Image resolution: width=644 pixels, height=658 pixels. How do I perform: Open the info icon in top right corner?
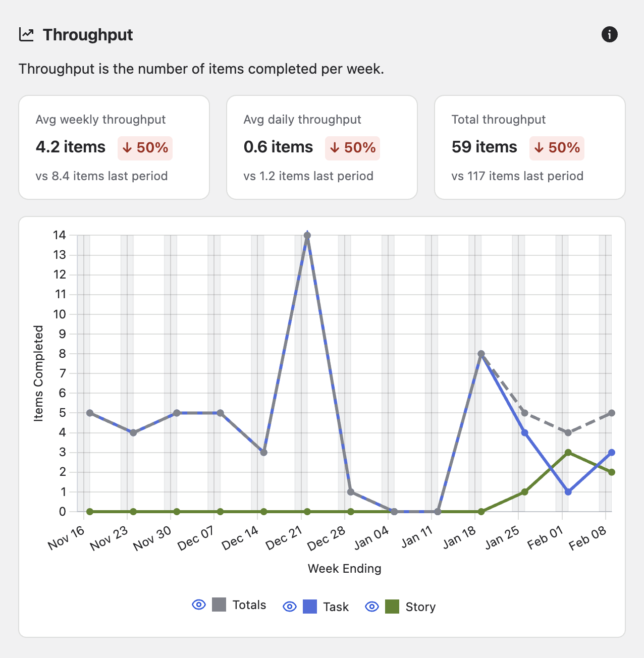(x=609, y=34)
